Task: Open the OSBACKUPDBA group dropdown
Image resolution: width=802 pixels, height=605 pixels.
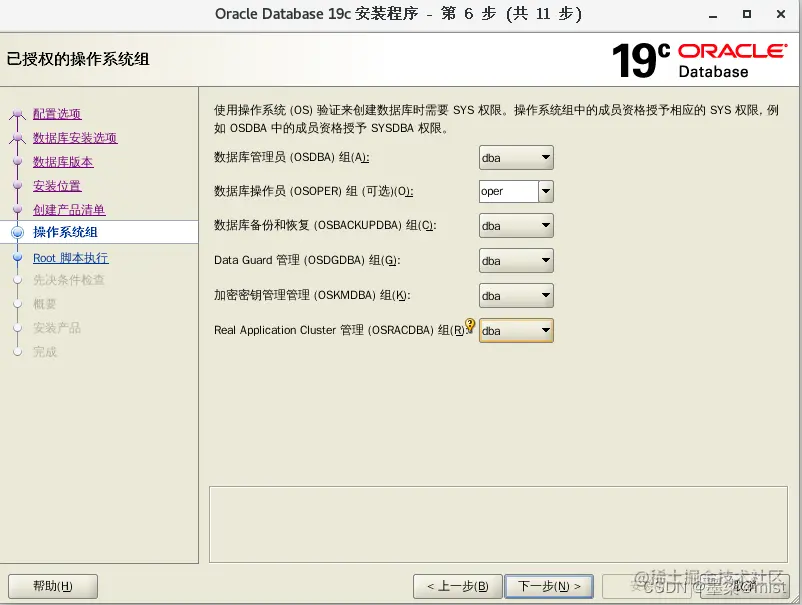Action: [516, 226]
